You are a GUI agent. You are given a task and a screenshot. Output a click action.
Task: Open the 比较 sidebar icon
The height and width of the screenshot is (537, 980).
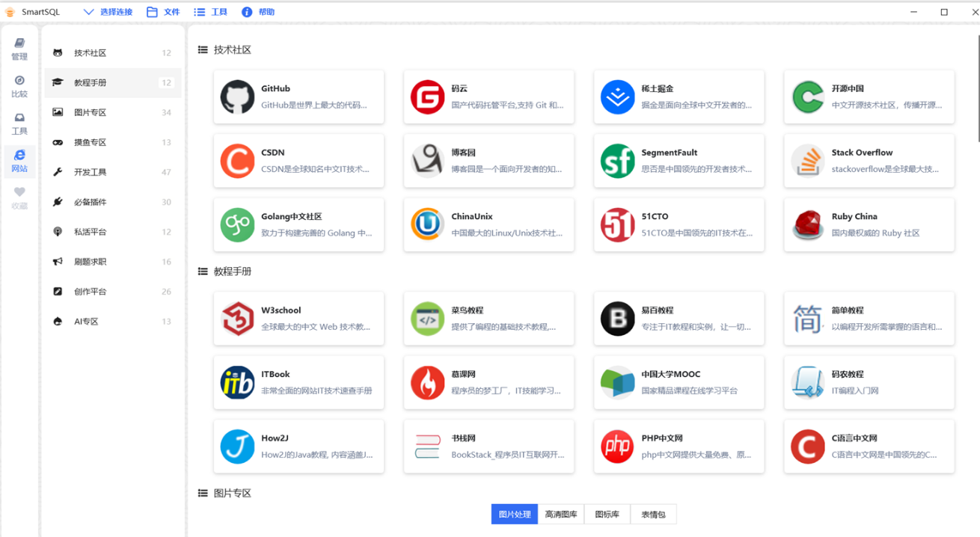coord(19,87)
